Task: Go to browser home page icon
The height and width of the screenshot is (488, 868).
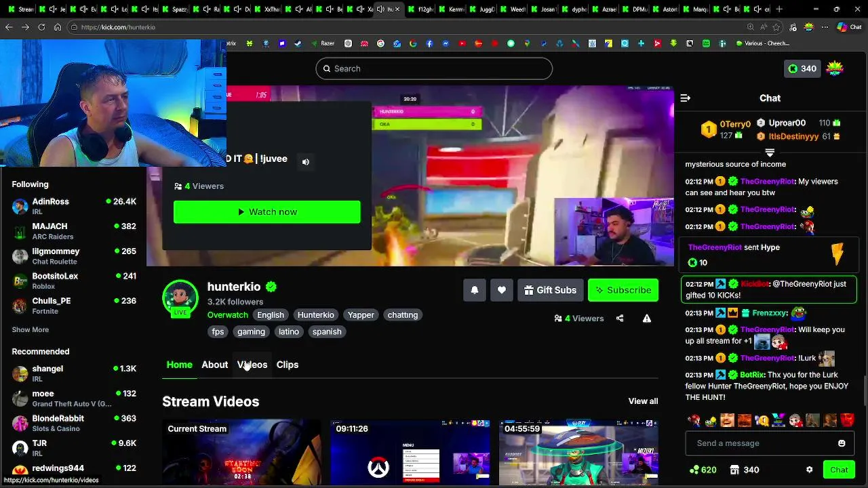Action: tap(58, 27)
